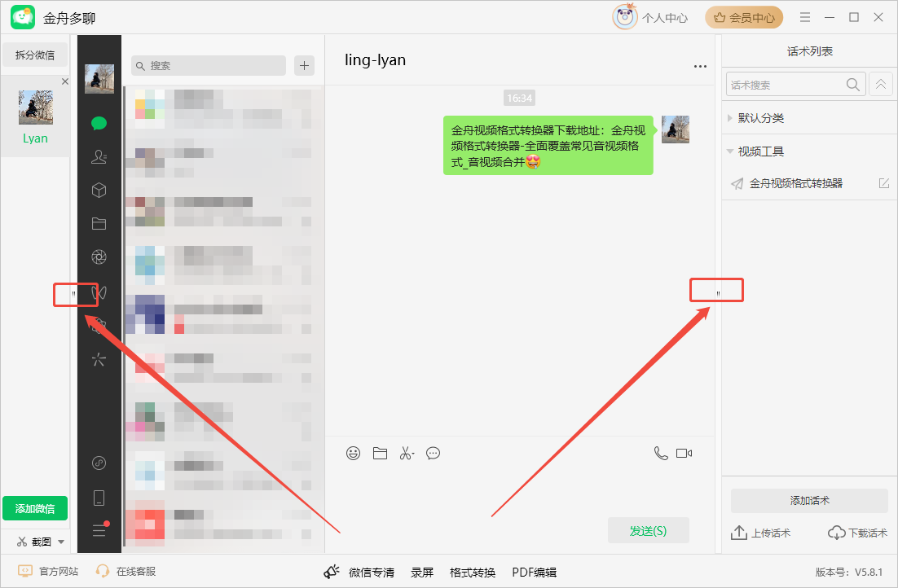The width and height of the screenshot is (898, 588).
Task: Click the 16:34 timestamp label
Action: [x=519, y=98]
